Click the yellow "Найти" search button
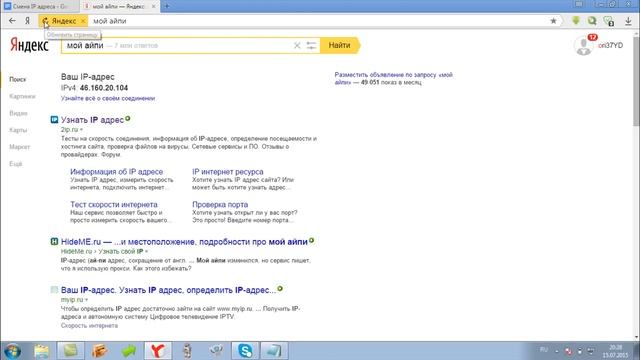This screenshot has height=360, width=640. click(x=340, y=45)
